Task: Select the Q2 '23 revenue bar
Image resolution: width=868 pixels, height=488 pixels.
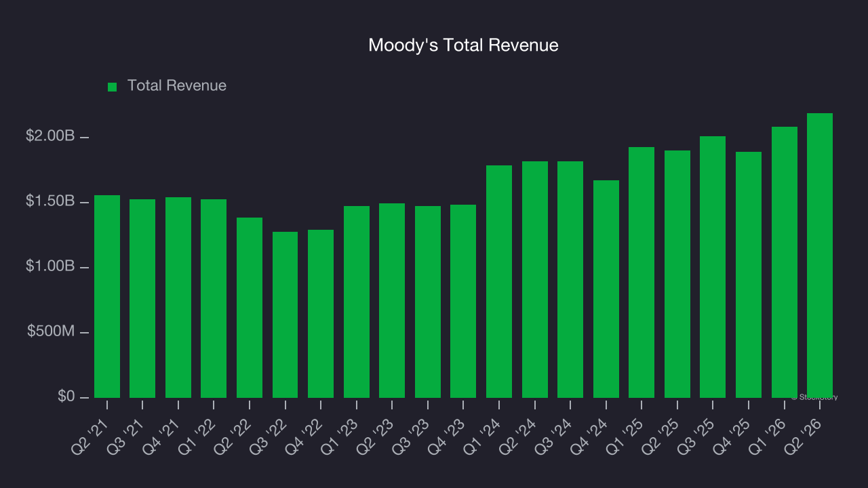Action: (x=392, y=300)
